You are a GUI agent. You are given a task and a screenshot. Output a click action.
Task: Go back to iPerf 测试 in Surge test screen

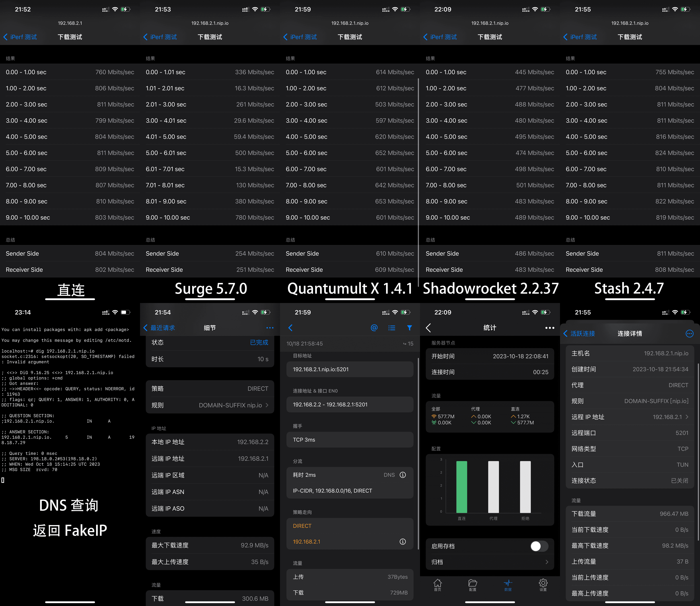pyautogui.click(x=160, y=37)
